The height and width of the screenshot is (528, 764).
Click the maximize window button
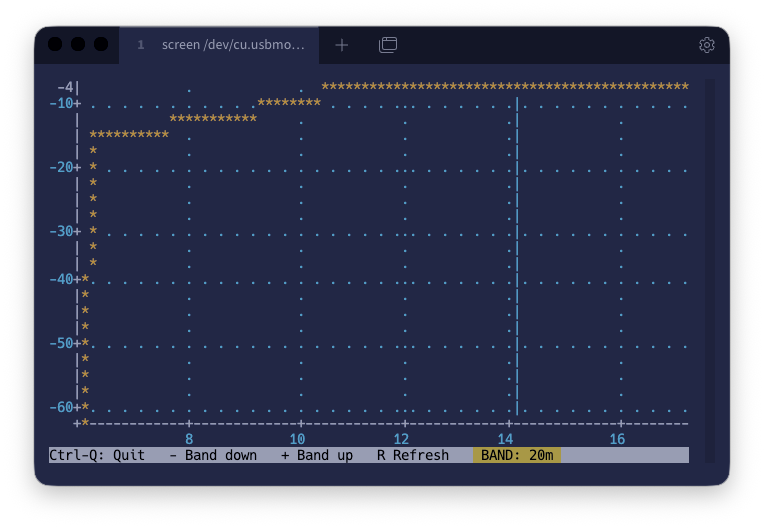[x=101, y=44]
